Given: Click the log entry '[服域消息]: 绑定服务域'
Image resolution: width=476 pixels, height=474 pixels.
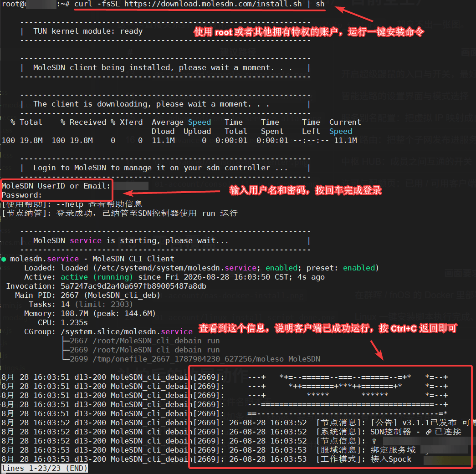Looking at the screenshot, I should coord(366,450).
